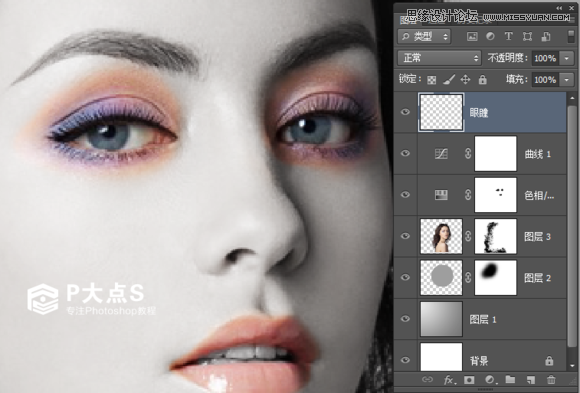This screenshot has width=580, height=393.
Task: Click the layers list scrollbar down arrow
Action: pos(573,366)
